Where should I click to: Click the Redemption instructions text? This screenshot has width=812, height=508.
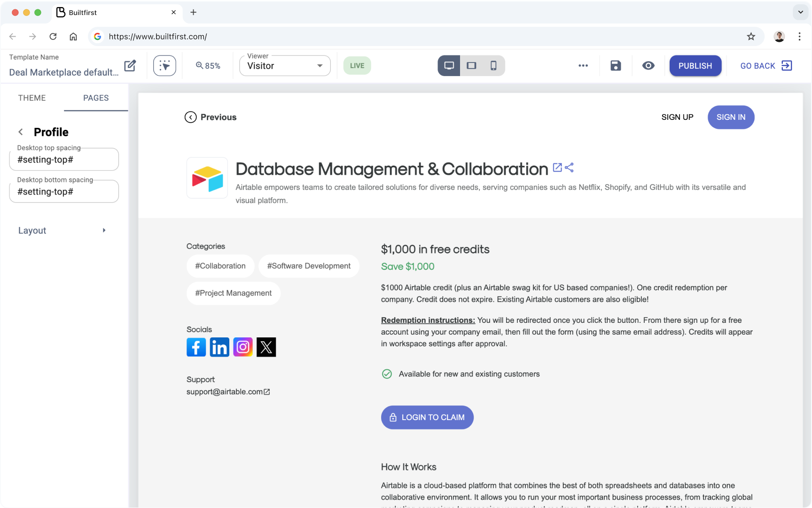pyautogui.click(x=428, y=320)
